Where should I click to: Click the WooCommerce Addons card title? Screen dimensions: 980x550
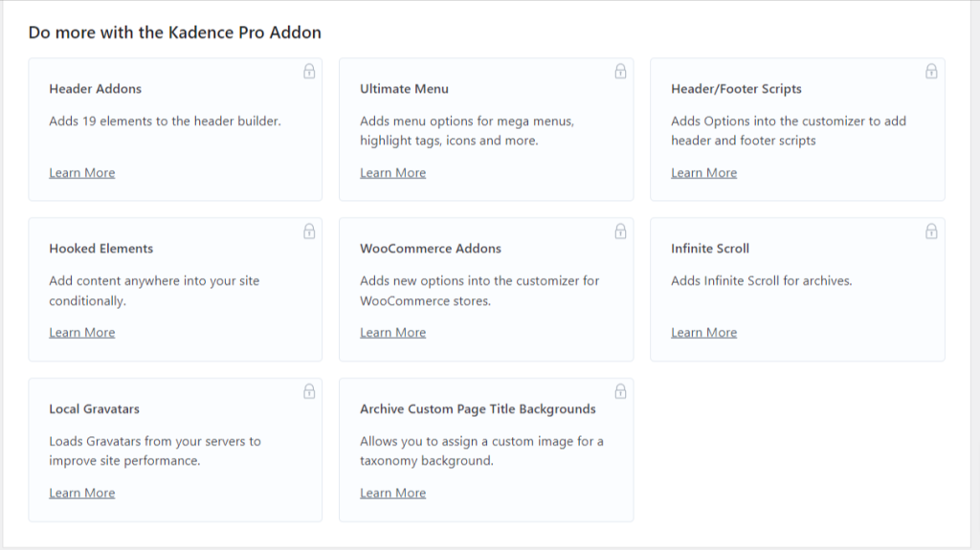pos(430,248)
